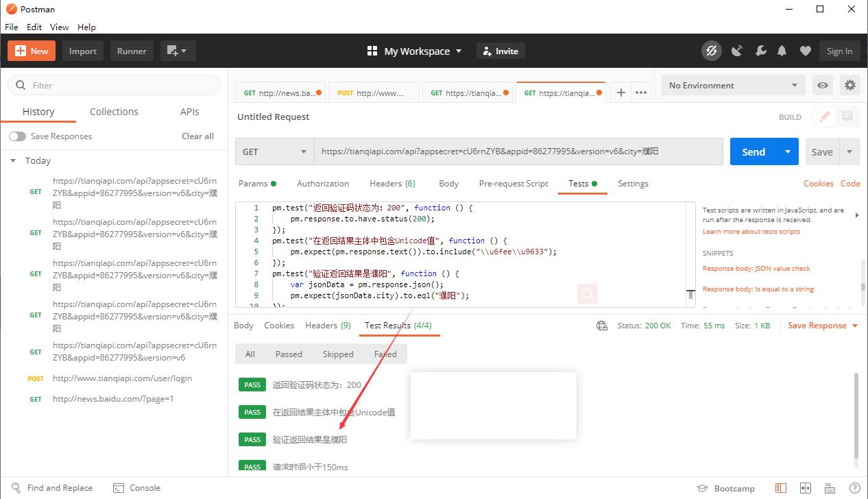Open the response Cookies tab
Image resolution: width=868 pixels, height=499 pixels.
pos(279,326)
